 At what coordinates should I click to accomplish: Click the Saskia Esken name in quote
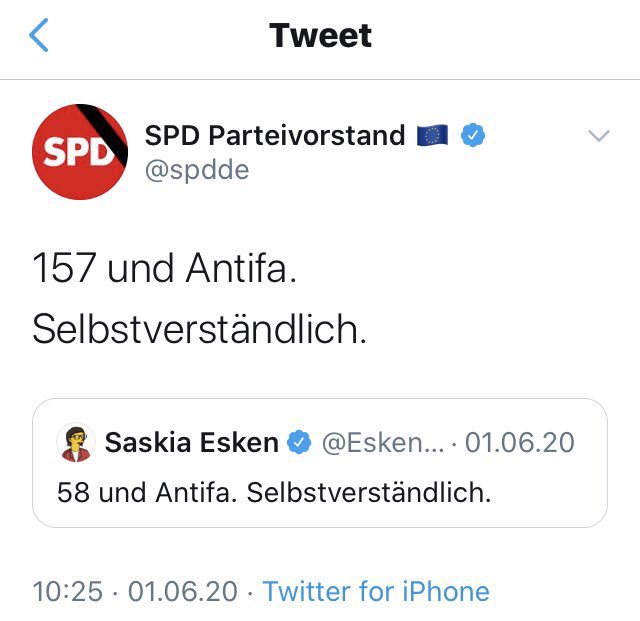pyautogui.click(x=192, y=442)
